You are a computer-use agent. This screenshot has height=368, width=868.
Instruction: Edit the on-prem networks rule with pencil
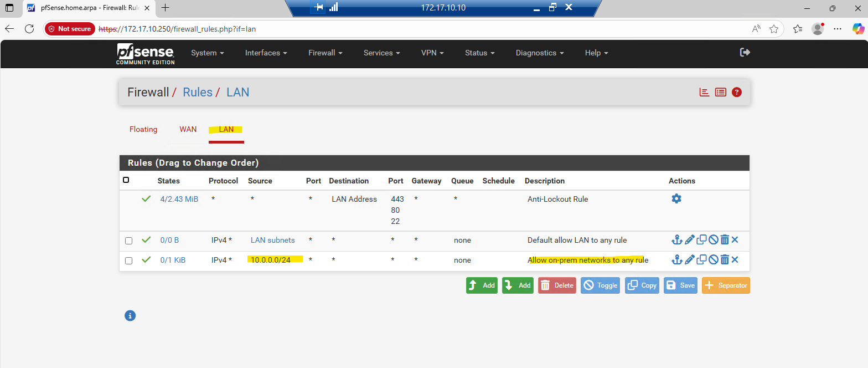pos(689,259)
